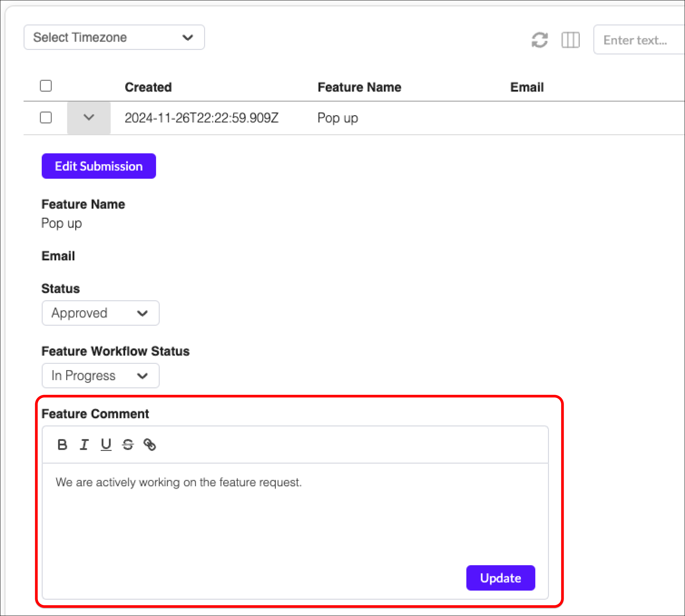Open Feature Workflow Status In Progress dropdown
The width and height of the screenshot is (685, 616).
pyautogui.click(x=101, y=376)
